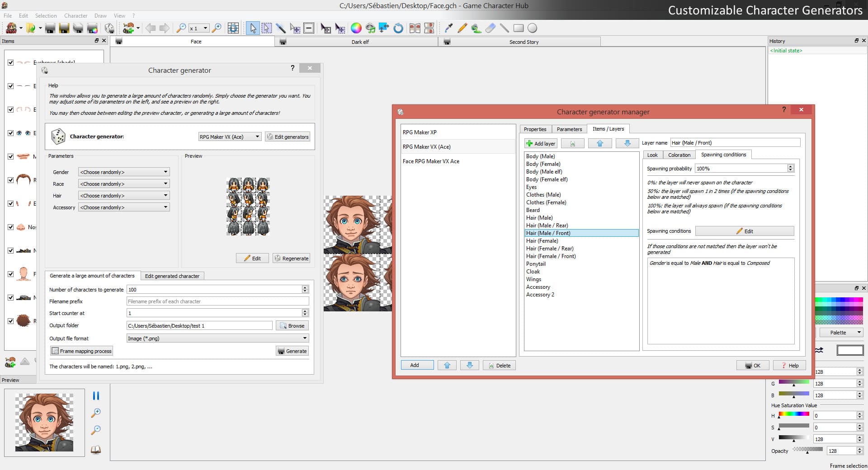Add a new layer with Add layer button

tap(540, 143)
